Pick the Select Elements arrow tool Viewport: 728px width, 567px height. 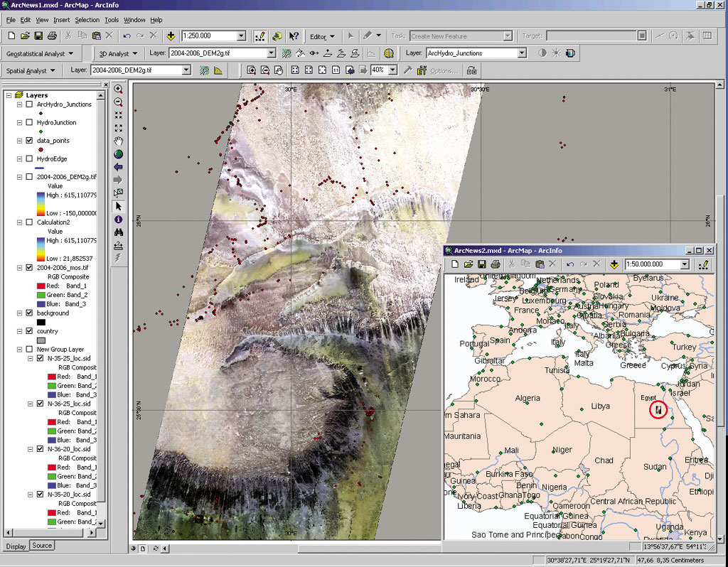pos(118,206)
